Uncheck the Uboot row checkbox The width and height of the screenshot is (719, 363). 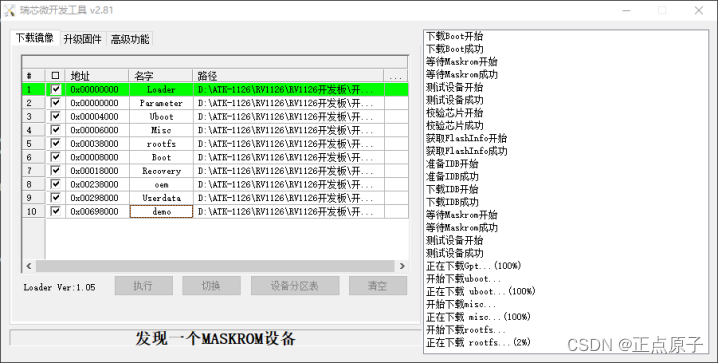tap(55, 116)
